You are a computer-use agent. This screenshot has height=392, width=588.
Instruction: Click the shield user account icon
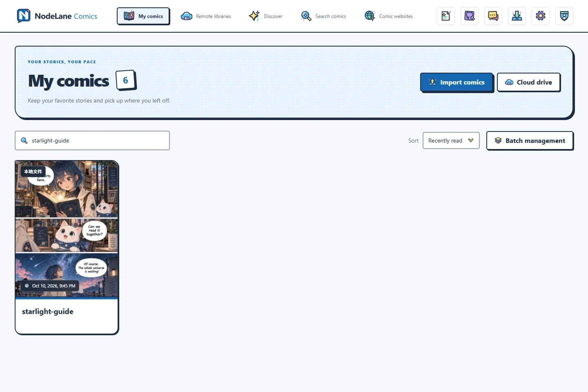(564, 16)
